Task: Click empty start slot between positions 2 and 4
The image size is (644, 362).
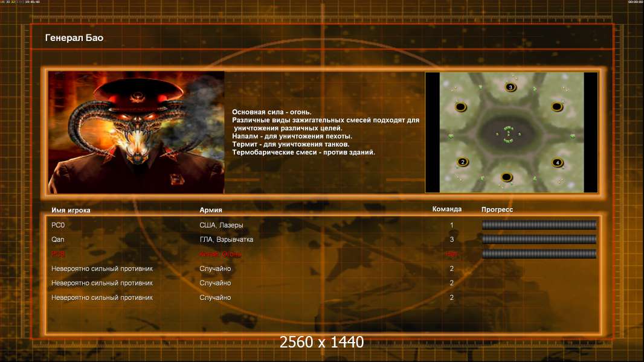Action: (506, 177)
